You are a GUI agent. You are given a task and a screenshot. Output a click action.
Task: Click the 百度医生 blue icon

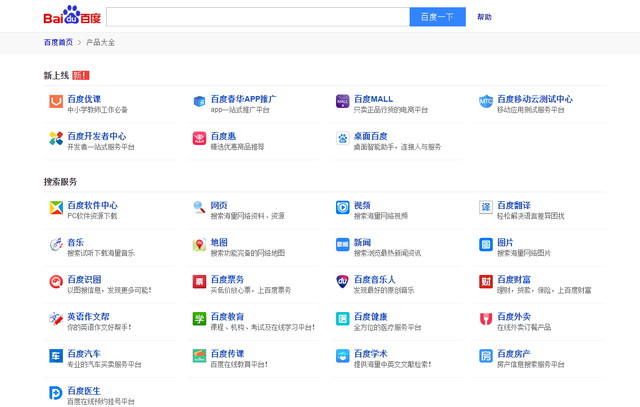point(56,393)
